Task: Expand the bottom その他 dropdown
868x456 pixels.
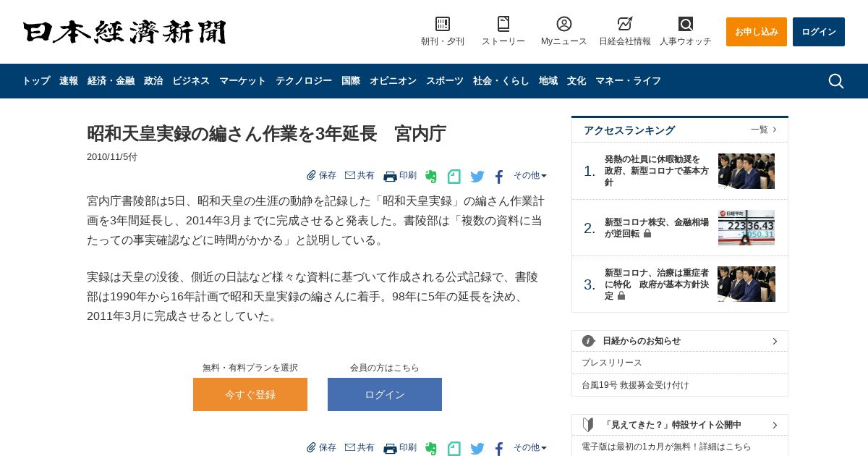Action: (530, 447)
